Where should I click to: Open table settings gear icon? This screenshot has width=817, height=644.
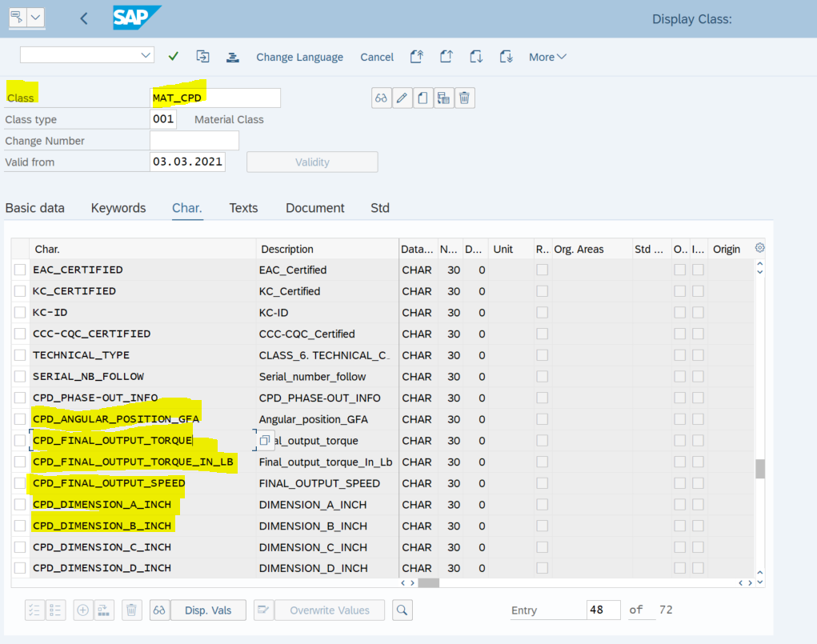pos(759,248)
